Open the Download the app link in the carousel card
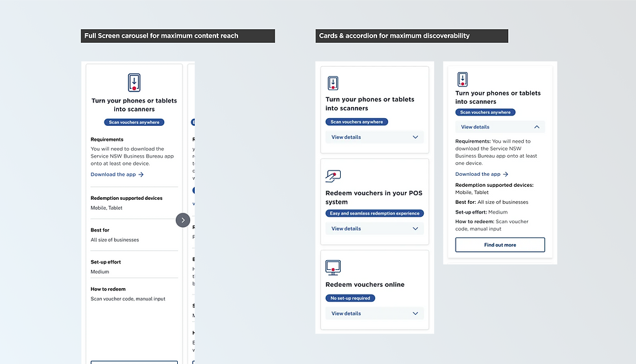This screenshot has width=636, height=364. point(117,175)
